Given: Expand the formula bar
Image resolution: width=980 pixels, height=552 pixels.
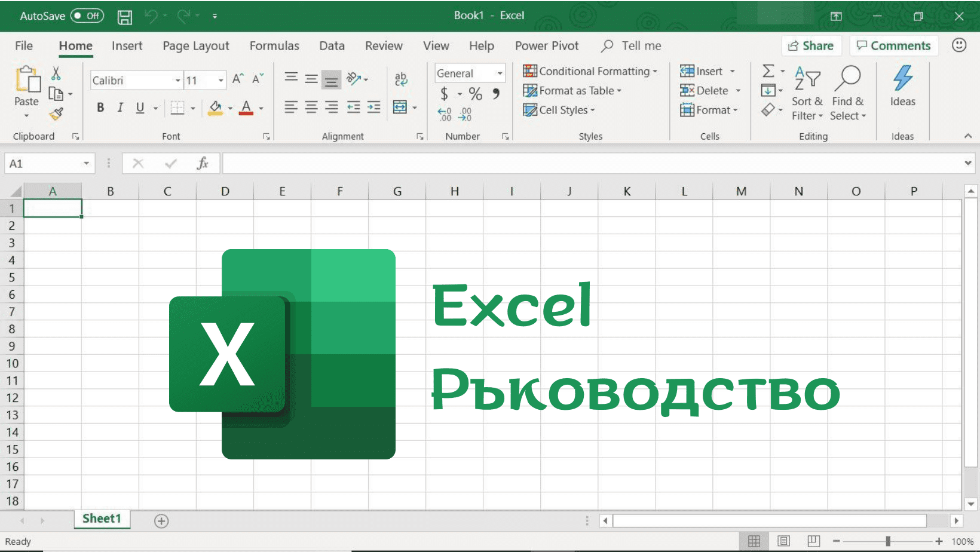Looking at the screenshot, I should click(967, 163).
